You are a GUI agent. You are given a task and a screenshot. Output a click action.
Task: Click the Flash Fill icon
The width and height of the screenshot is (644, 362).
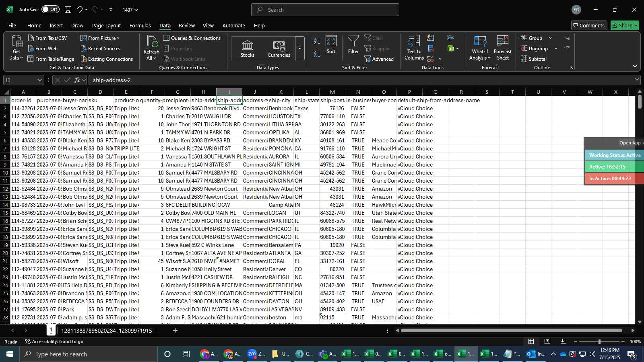point(431,38)
